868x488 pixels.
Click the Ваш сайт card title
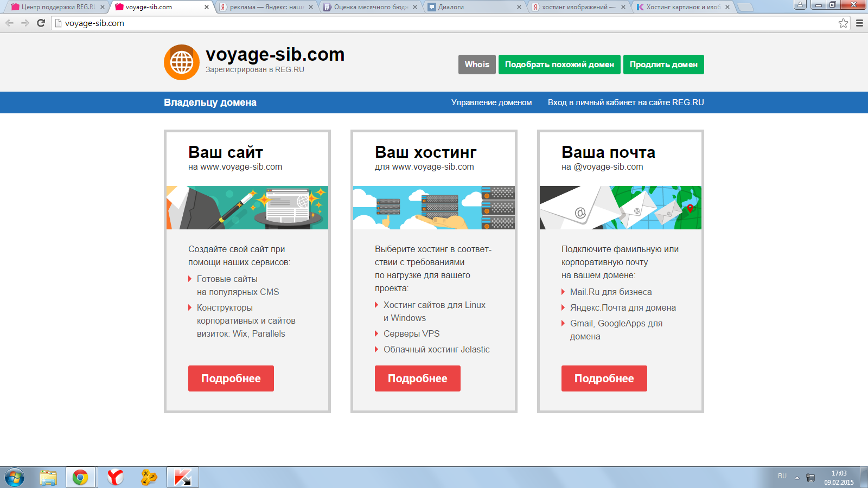[226, 152]
